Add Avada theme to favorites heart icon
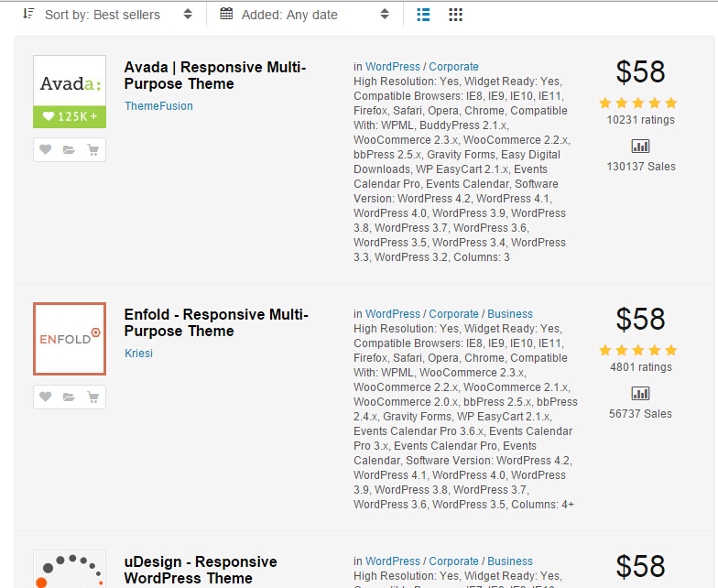718x588 pixels. (46, 150)
